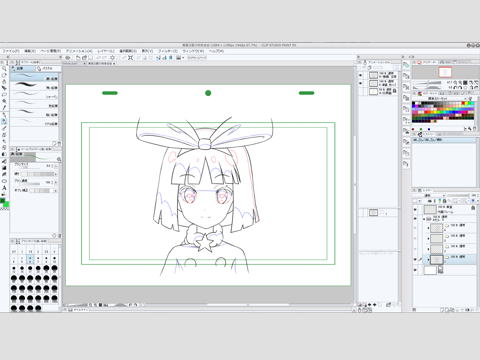
Task: Click delete color trash icon under palette
Action: [474, 129]
